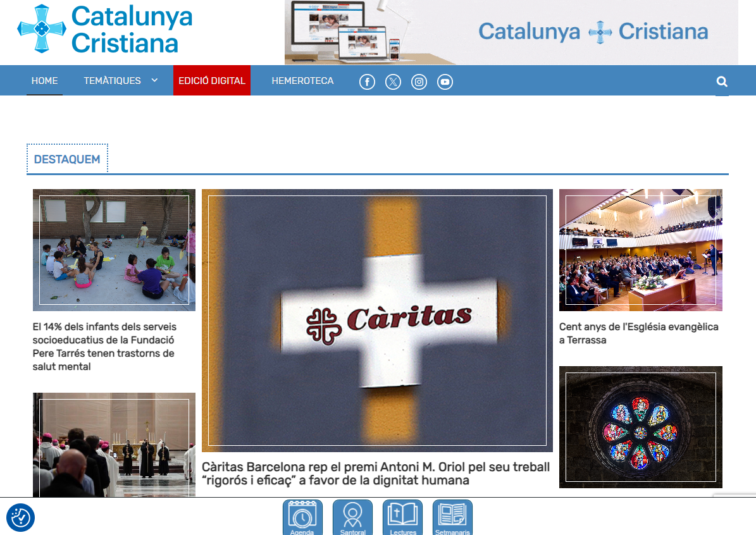
Task: Open the Facebook social icon
Action: click(x=367, y=82)
